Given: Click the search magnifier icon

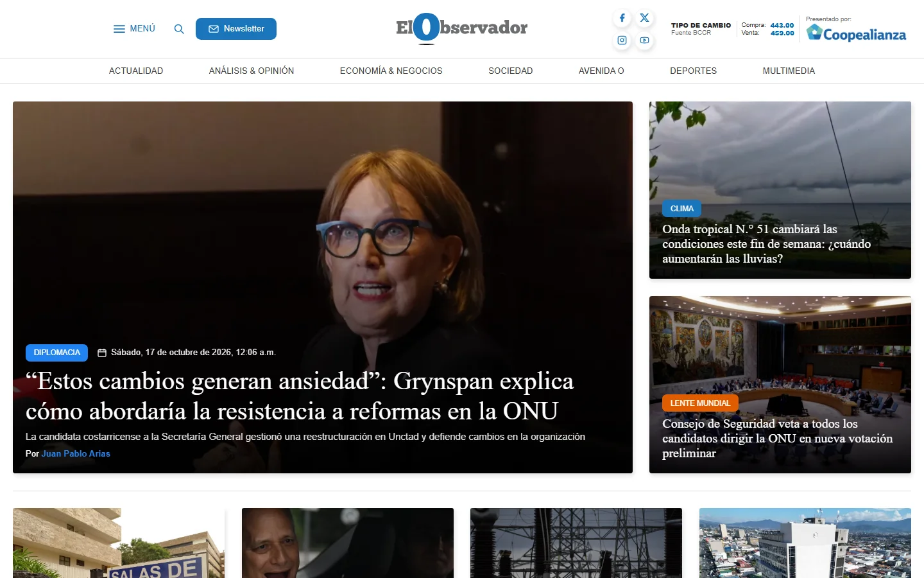Looking at the screenshot, I should point(179,29).
